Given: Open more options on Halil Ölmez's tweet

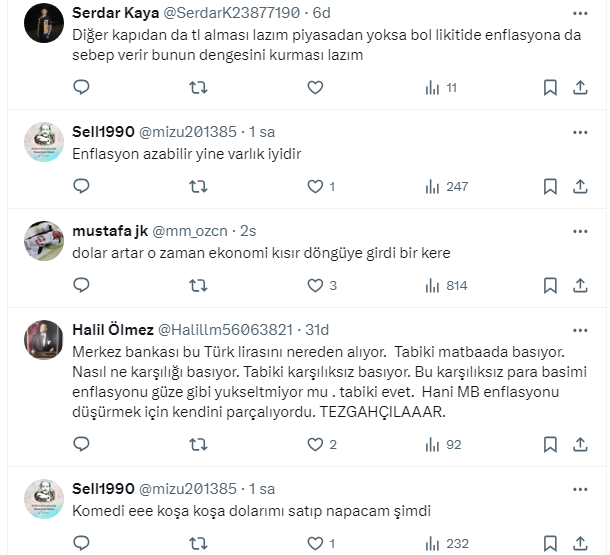Looking at the screenshot, I should click(x=580, y=330).
